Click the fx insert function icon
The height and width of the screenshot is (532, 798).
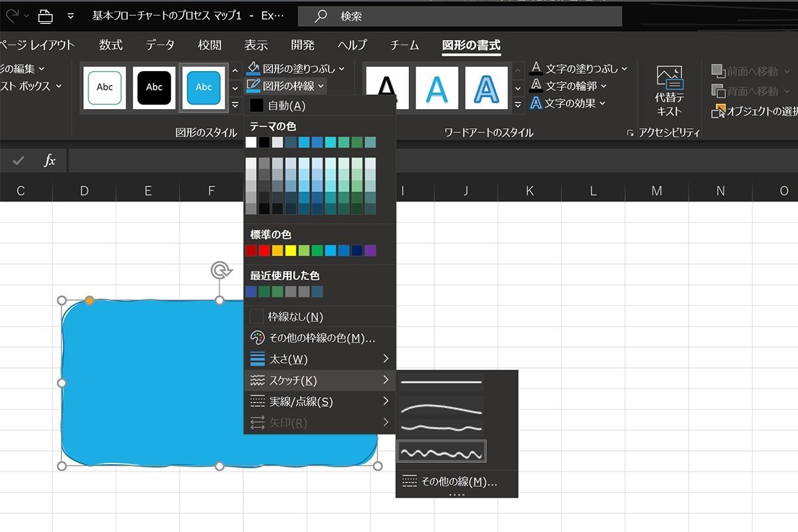point(49,160)
